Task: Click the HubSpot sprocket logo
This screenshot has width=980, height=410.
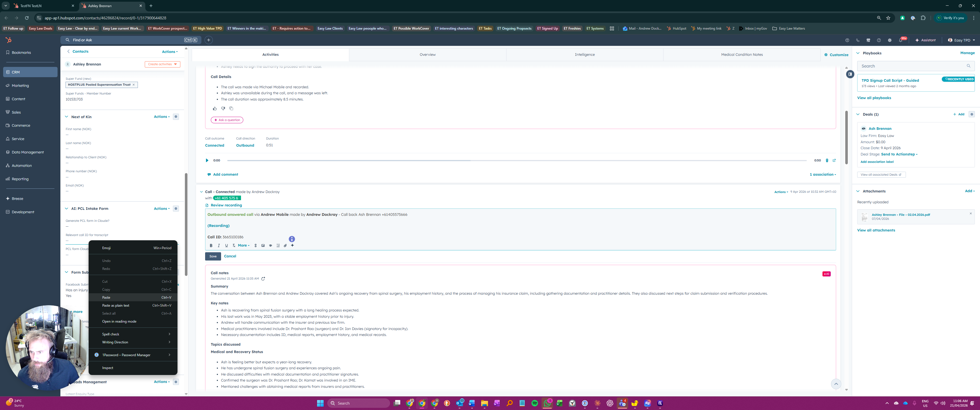Action: click(9, 40)
